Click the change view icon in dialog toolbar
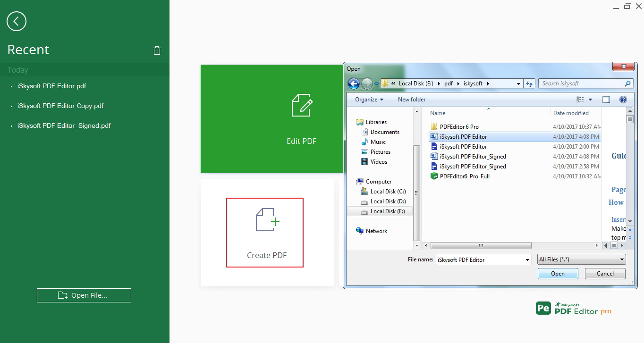Viewport: 644px width, 343px height. click(580, 100)
